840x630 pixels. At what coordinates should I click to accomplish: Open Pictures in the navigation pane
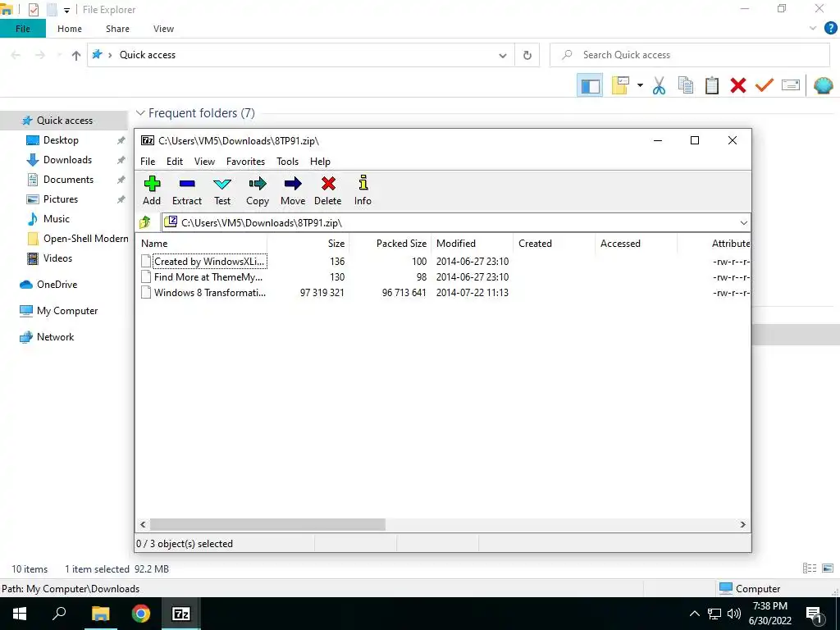point(61,199)
